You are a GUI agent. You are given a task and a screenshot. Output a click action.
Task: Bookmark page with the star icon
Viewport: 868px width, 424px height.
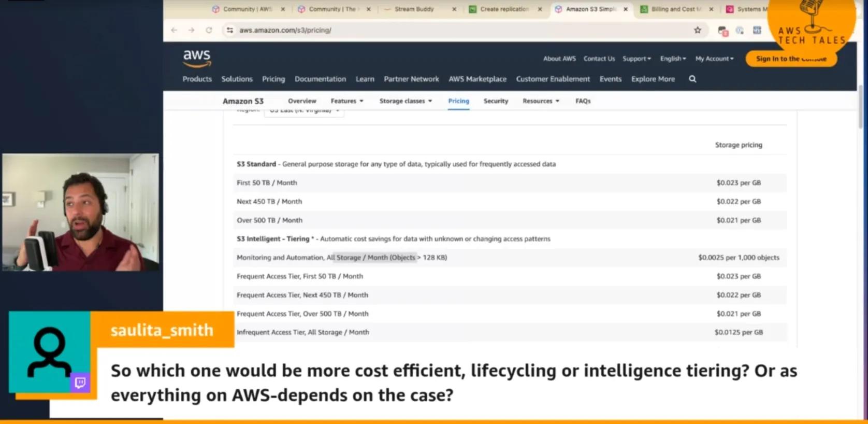coord(698,30)
